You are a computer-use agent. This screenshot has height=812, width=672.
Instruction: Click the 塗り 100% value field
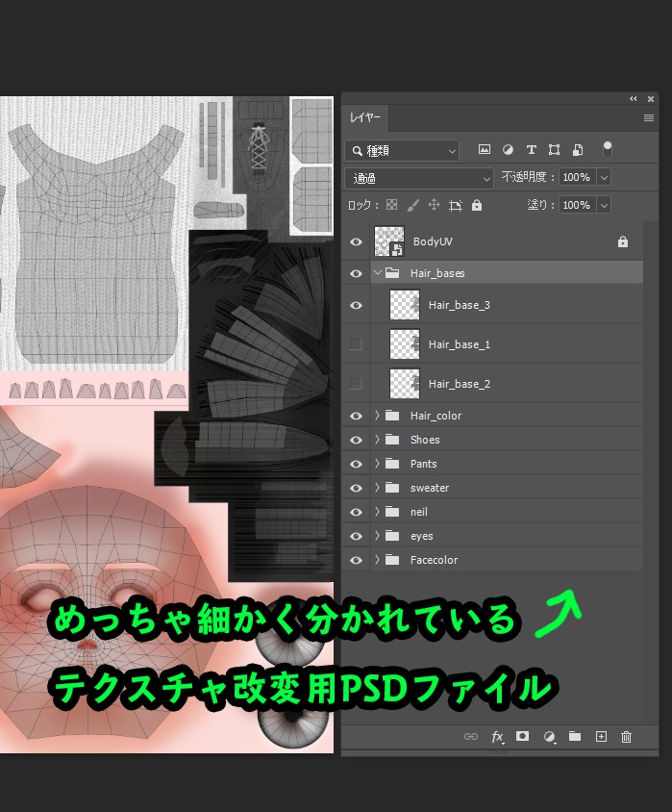[577, 205]
